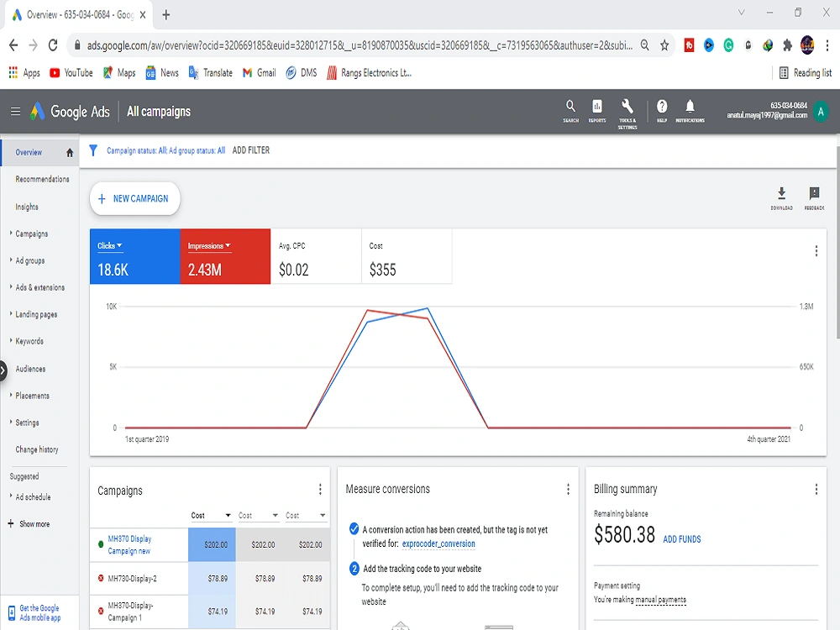The image size is (840, 630).
Task: Select the Cost metric card
Action: [407, 256]
